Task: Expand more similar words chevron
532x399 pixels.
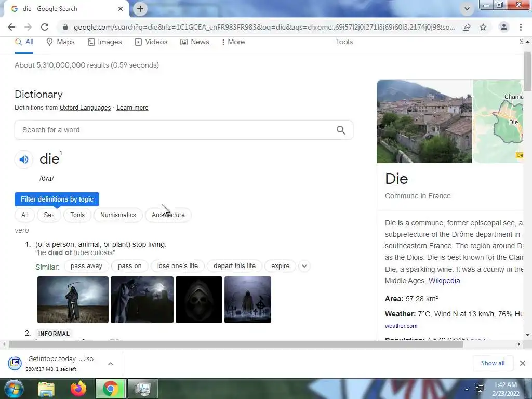Action: point(304,266)
